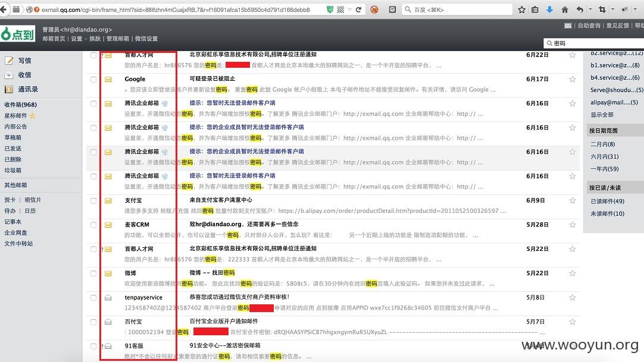This screenshot has width=644, height=362.
Task: Open the browser downloads arrow icon
Action: point(549,10)
